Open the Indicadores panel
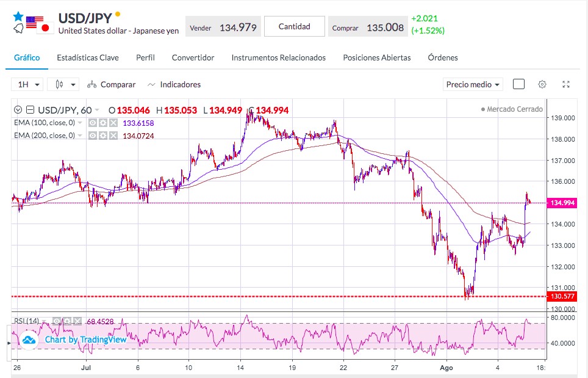 pos(174,84)
